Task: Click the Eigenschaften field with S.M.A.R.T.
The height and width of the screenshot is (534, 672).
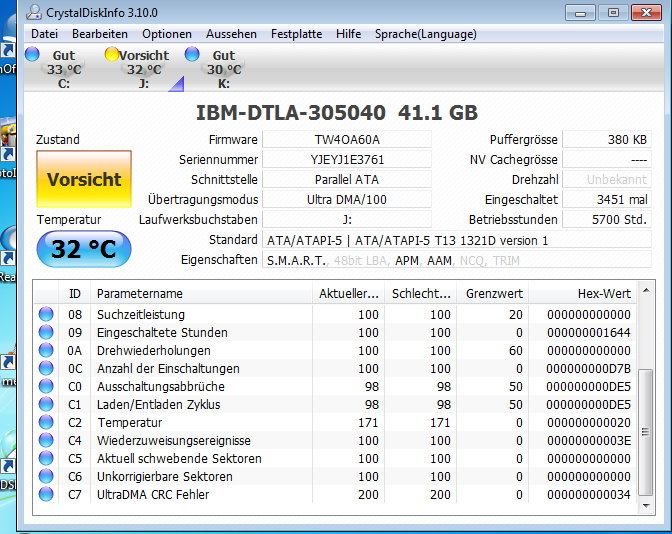Action: pyautogui.click(x=457, y=260)
